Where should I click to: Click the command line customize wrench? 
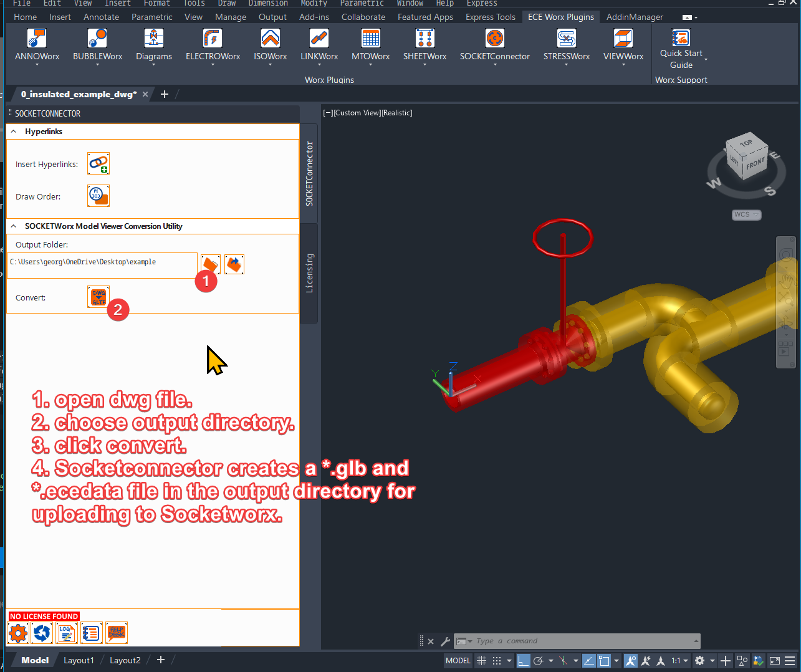(x=445, y=641)
